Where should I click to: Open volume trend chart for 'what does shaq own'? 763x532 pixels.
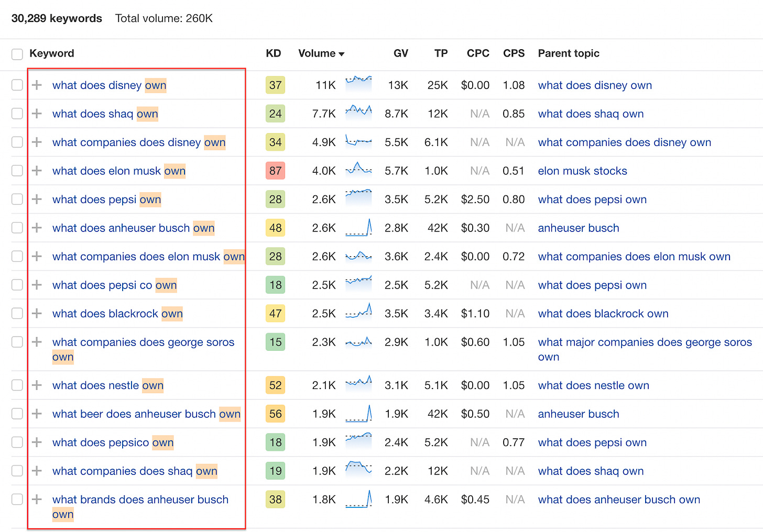point(358,113)
